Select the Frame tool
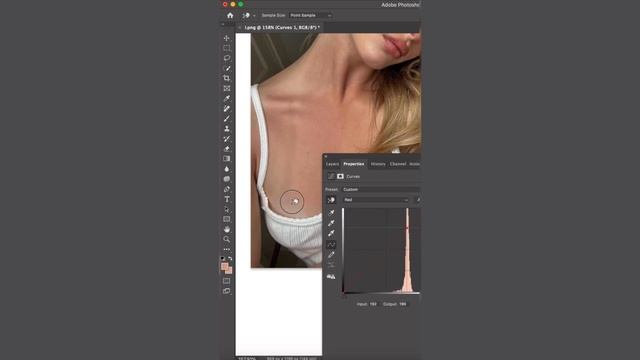The height and width of the screenshot is (360, 640). [227, 88]
